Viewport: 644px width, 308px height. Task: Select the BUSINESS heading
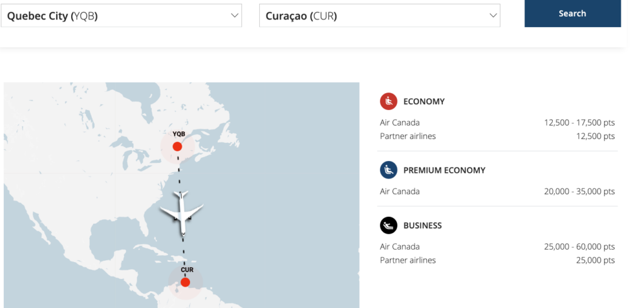[423, 226]
